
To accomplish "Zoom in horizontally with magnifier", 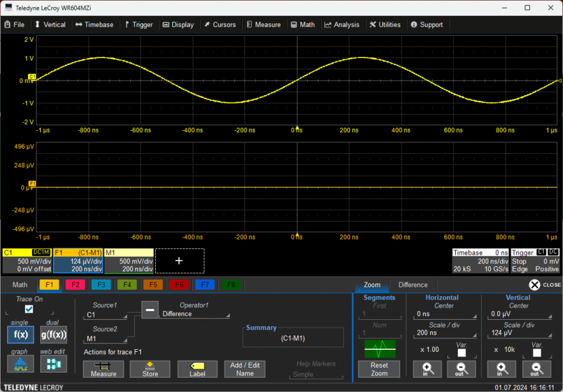I will (428, 369).
